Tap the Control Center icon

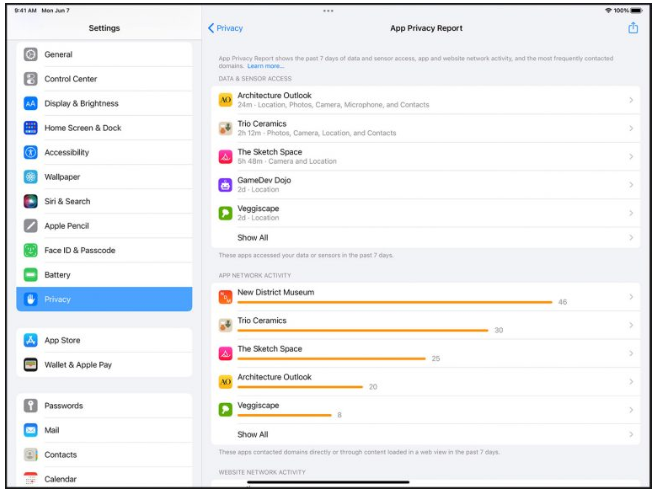click(31, 79)
